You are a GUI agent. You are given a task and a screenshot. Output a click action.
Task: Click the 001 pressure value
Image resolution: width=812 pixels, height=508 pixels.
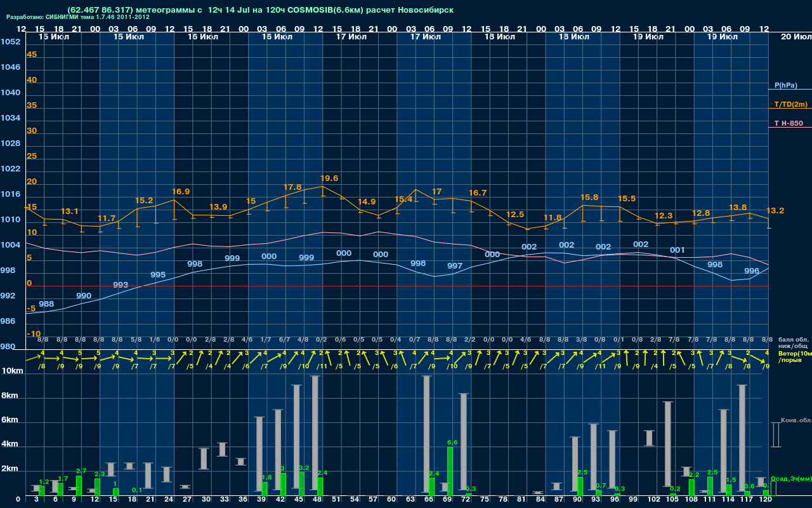(x=678, y=250)
